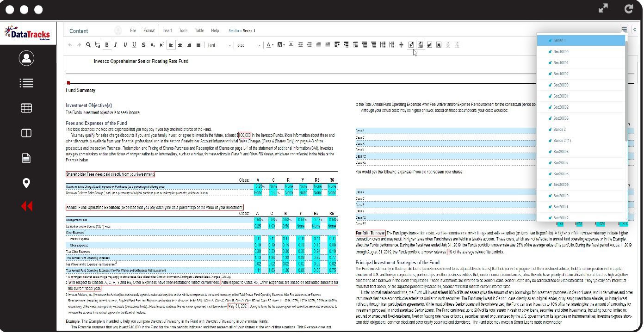This screenshot has width=644, height=333.
Task: Apply subscript formatting
Action: tap(152, 45)
